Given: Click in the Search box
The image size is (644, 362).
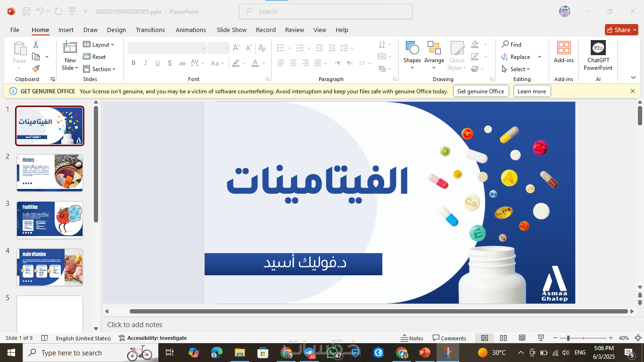Looking at the screenshot, I should [x=326, y=11].
